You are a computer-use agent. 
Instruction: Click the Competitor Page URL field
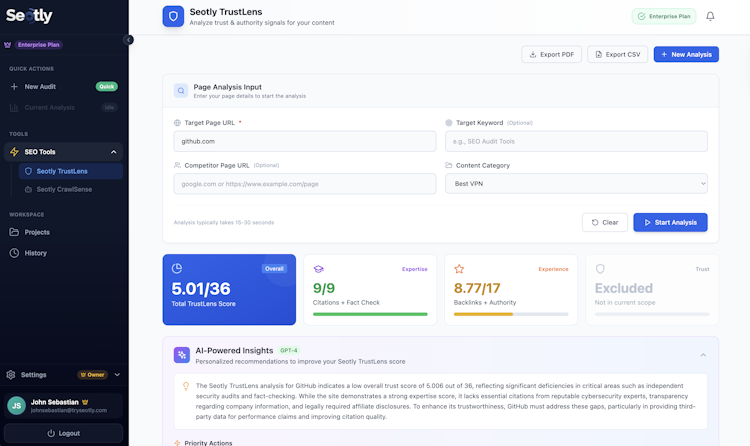(x=305, y=184)
